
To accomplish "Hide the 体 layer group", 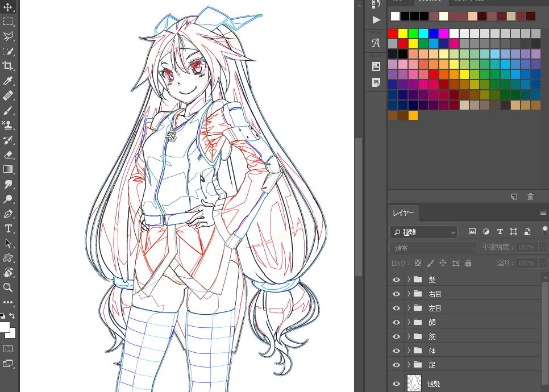I will coord(396,351).
